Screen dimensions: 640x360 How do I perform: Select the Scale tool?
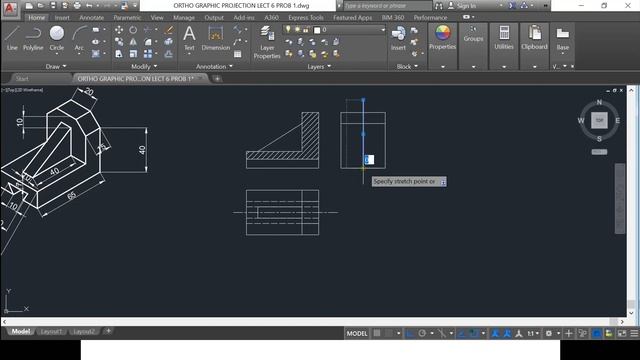click(x=133, y=53)
